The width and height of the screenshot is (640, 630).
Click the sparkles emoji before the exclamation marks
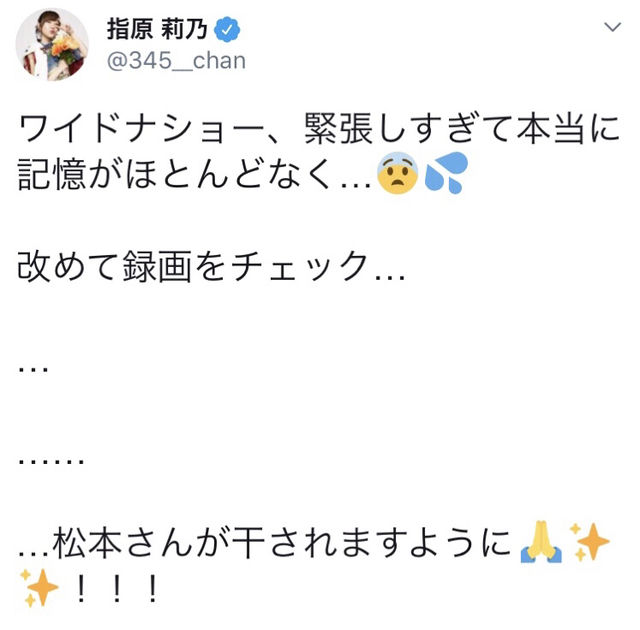40,588
